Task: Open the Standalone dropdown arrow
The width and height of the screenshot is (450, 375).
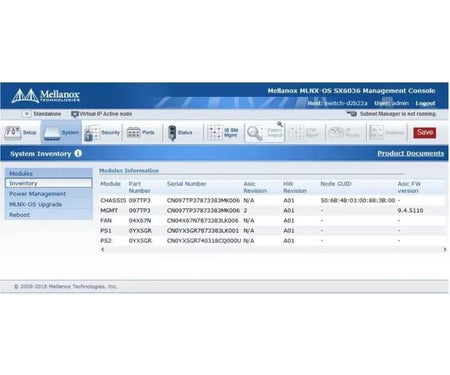Action: 27,114
